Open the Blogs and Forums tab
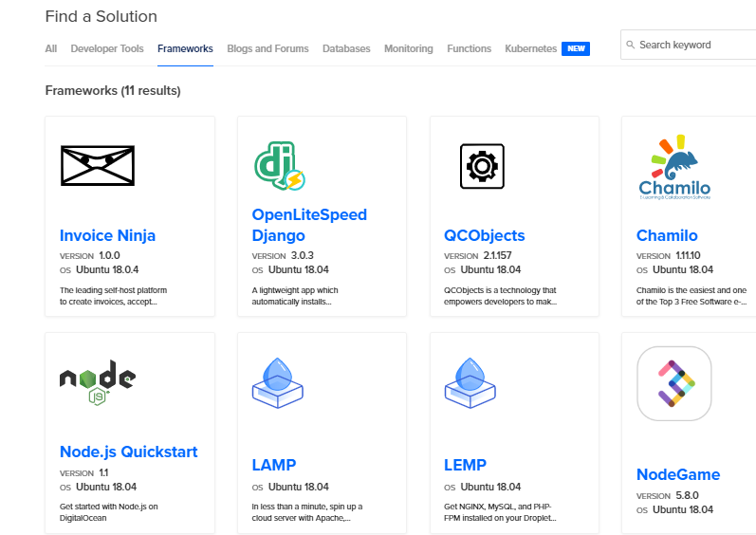Screen dimensions: 756x535 click(x=267, y=48)
